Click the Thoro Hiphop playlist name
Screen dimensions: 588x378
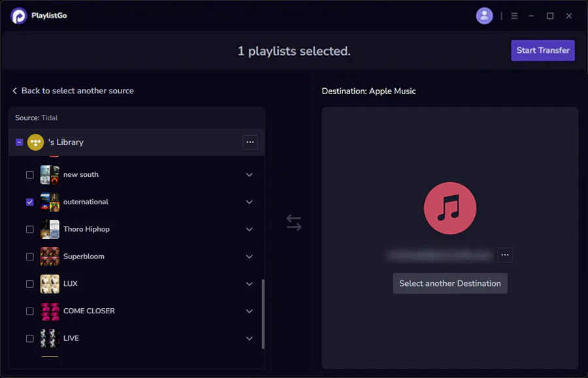(x=86, y=229)
